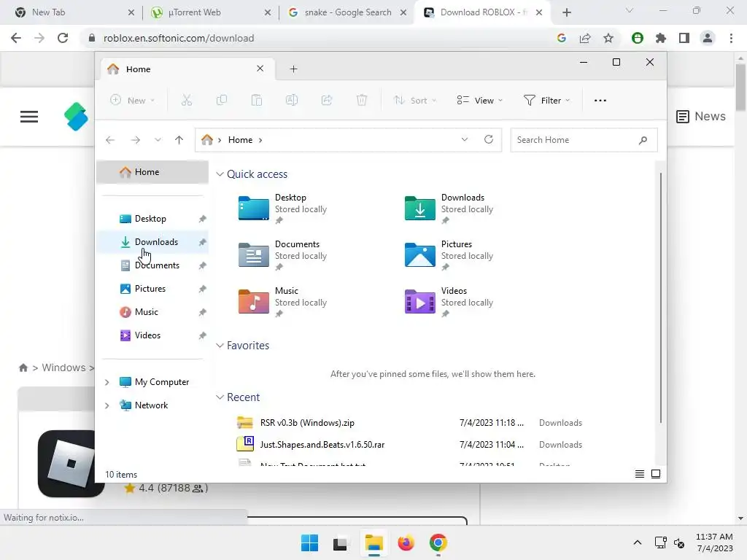Open the Filter dropdown

point(546,101)
